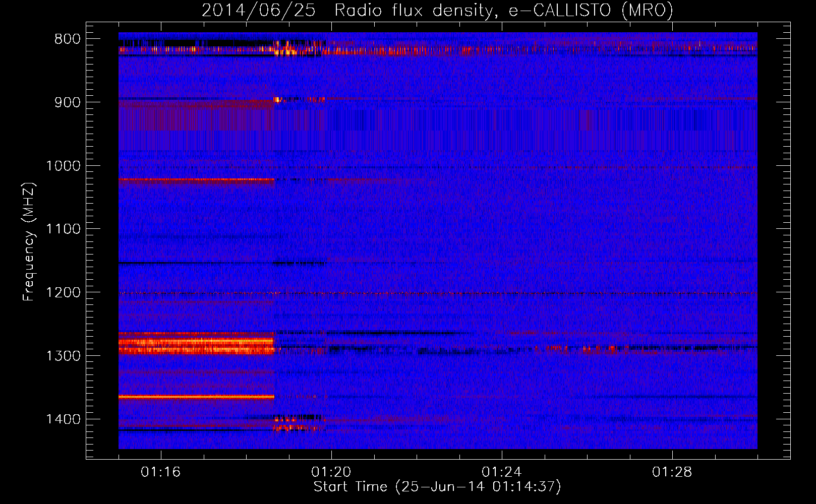
Task: Select the 1000 frequency tick label
Action: click(63, 166)
